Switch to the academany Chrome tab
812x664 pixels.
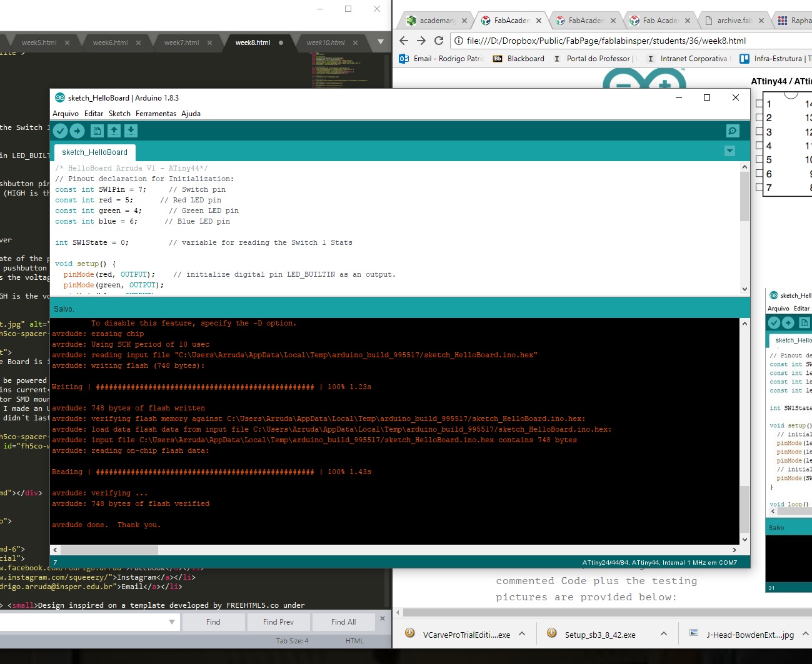[437, 21]
